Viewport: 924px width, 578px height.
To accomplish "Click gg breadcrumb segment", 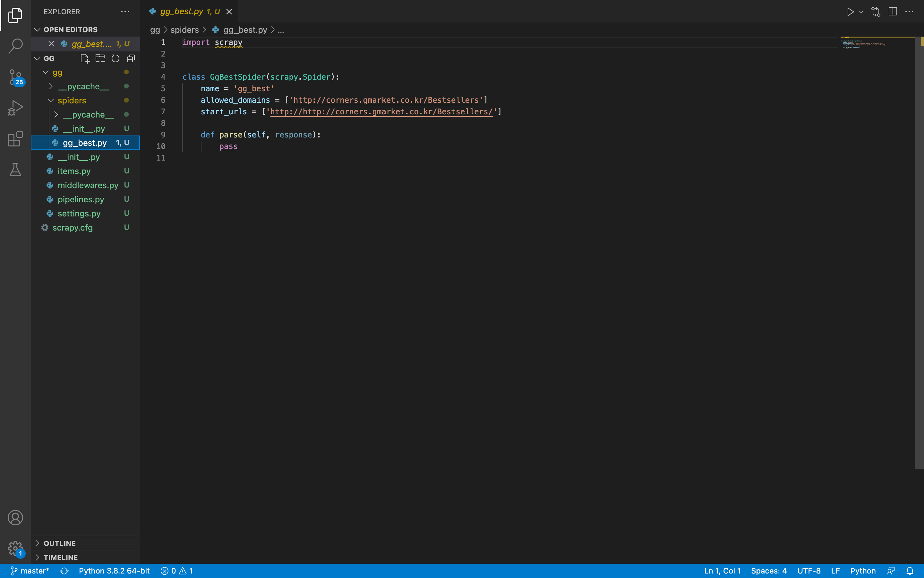I will [155, 30].
